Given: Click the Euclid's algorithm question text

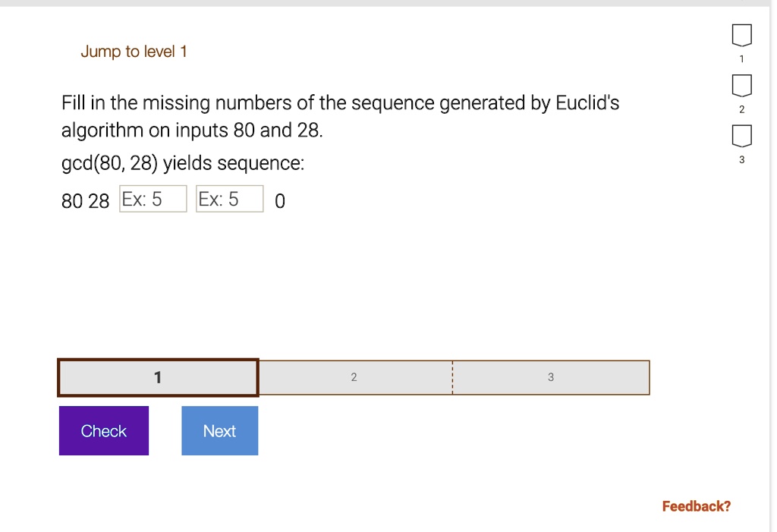Looking at the screenshot, I should (341, 117).
